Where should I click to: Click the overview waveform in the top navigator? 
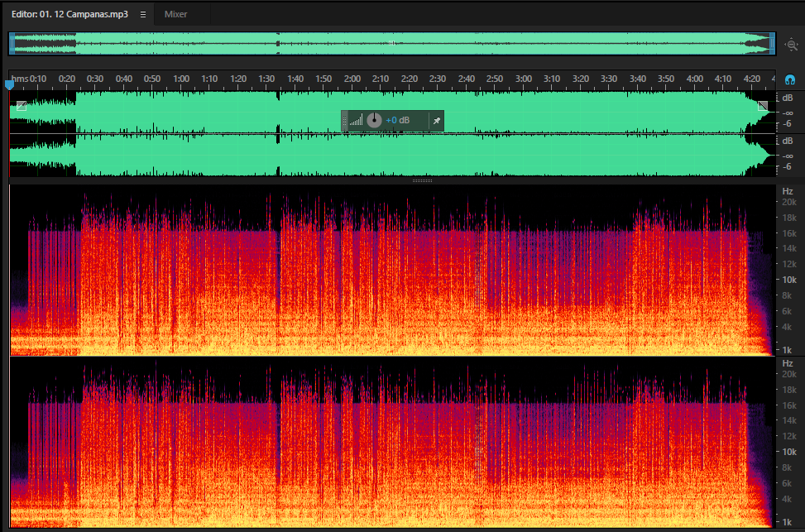coord(392,44)
